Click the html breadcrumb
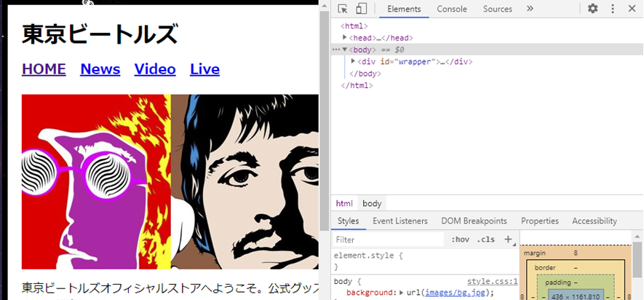 tap(344, 203)
